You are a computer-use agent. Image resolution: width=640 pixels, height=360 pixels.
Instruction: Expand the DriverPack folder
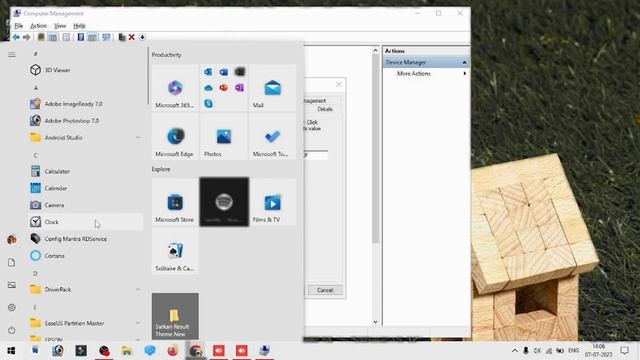138,289
